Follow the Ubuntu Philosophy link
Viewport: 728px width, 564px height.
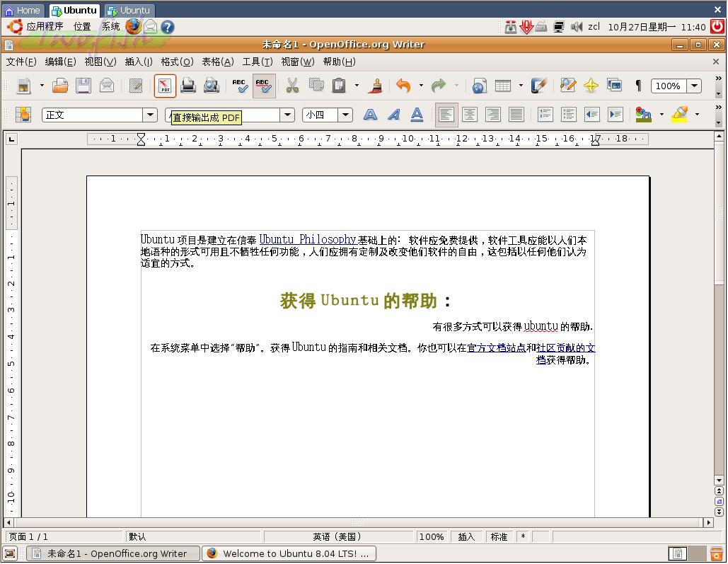point(307,240)
